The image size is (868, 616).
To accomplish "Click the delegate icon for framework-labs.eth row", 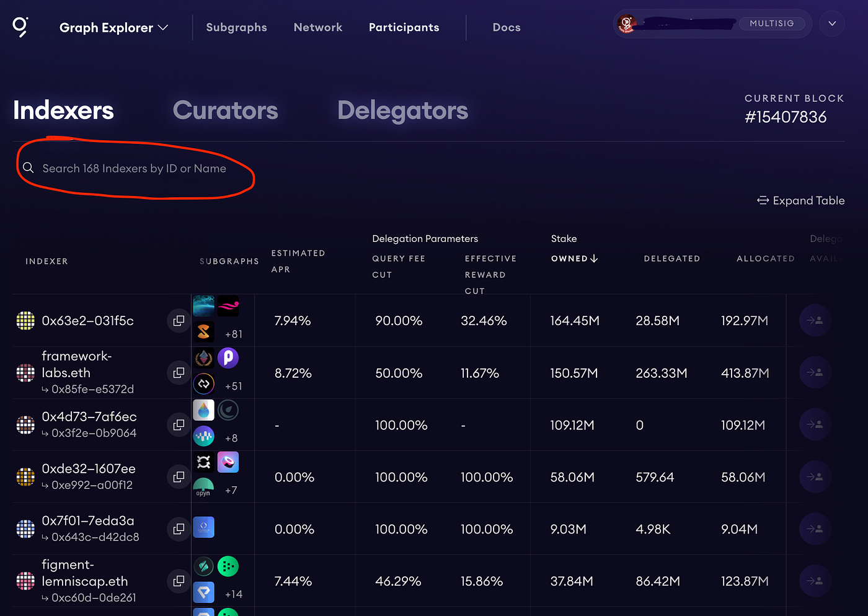I will pos(815,372).
